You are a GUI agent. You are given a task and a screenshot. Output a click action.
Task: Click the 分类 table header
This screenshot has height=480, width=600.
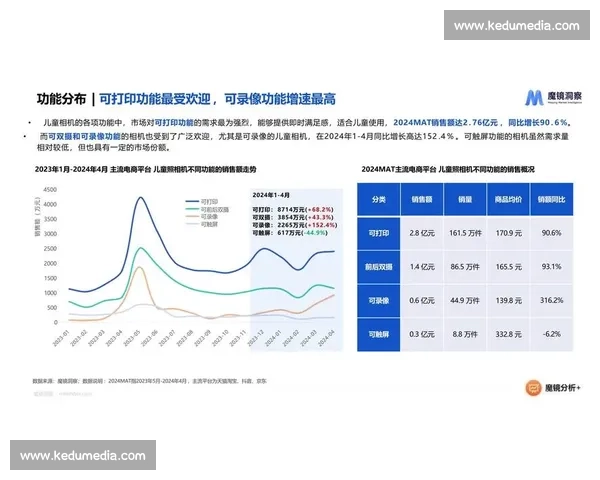click(379, 199)
